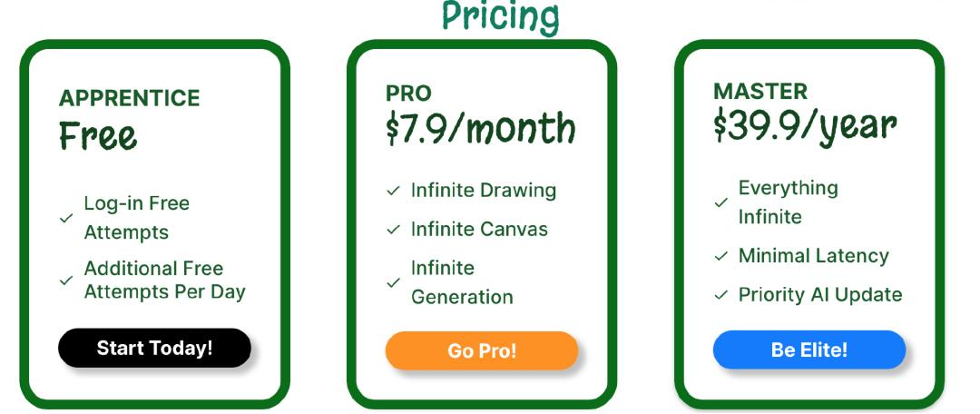Click checkmark beside Priority AI Update
The height and width of the screenshot is (414, 980).
click(x=721, y=294)
